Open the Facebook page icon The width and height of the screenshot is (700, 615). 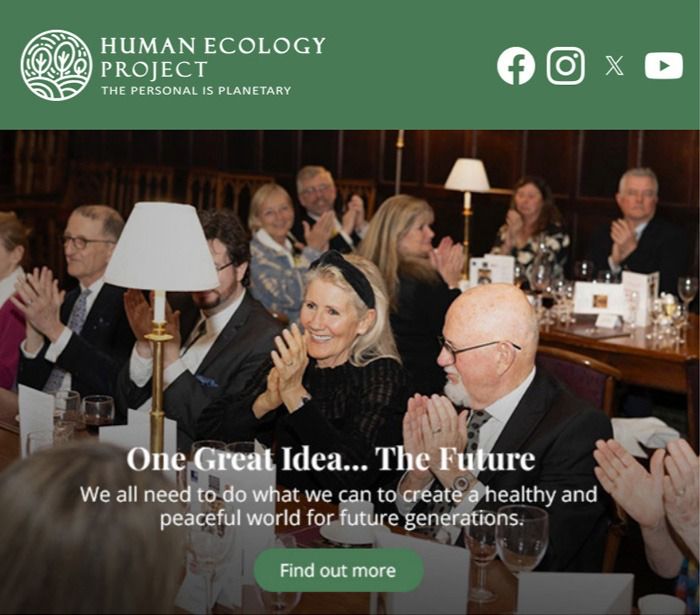coord(516,66)
